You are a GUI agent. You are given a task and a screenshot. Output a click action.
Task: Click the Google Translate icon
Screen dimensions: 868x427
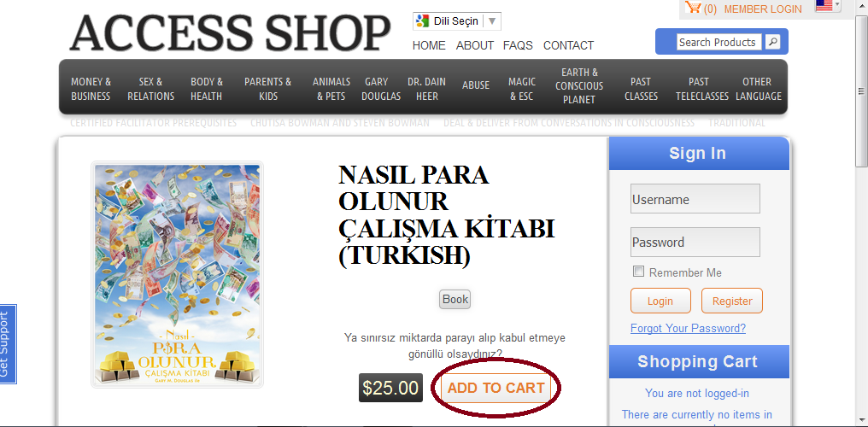[x=423, y=21]
